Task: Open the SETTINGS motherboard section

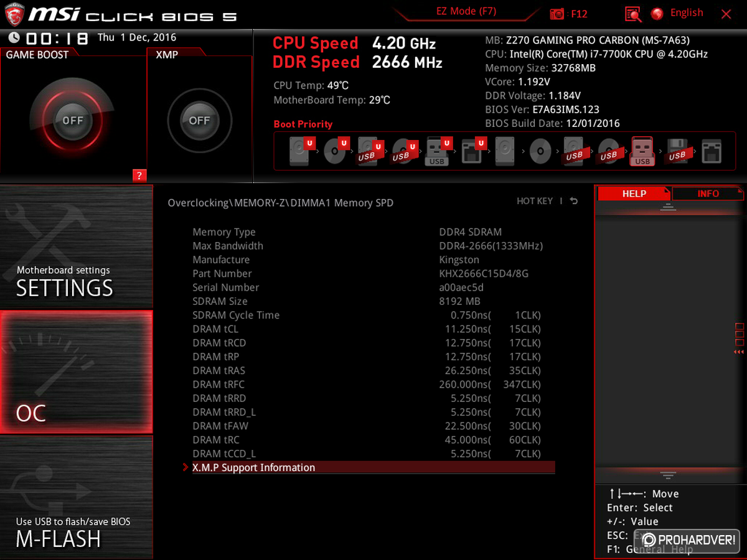Action: pos(76,246)
